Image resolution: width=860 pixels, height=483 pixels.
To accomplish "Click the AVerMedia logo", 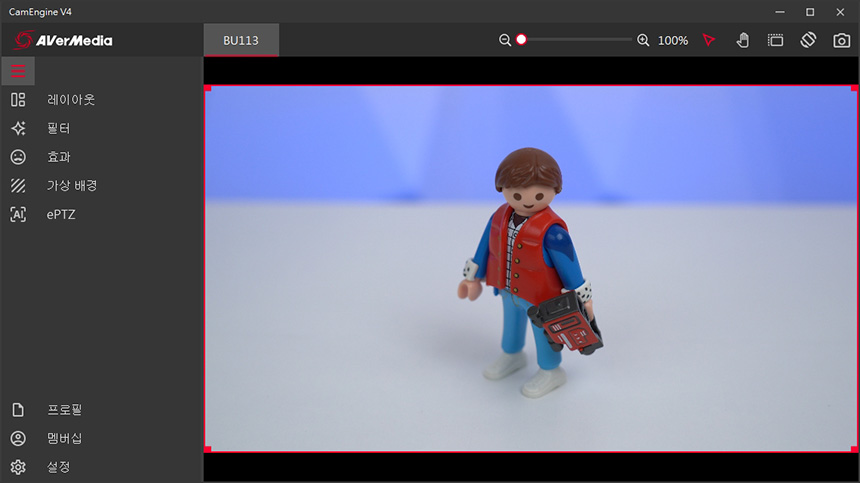I will coord(63,40).
